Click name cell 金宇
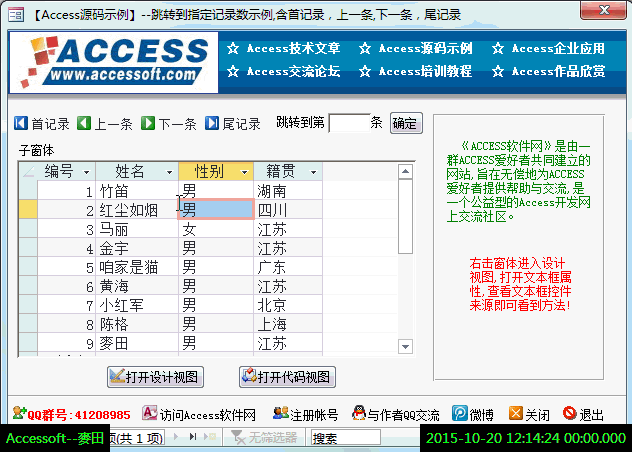Image resolution: width=632 pixels, height=452 pixels. point(137,248)
